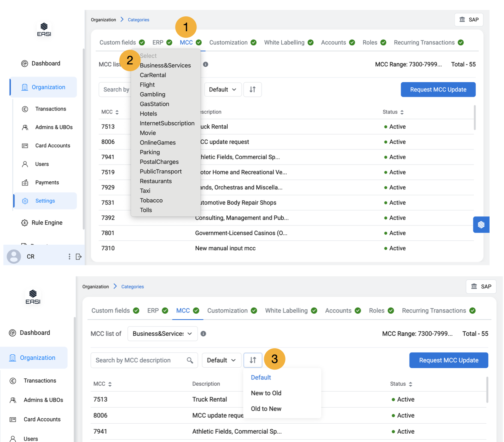Choose the Old to New sort option
Image resolution: width=504 pixels, height=442 pixels.
(x=266, y=409)
